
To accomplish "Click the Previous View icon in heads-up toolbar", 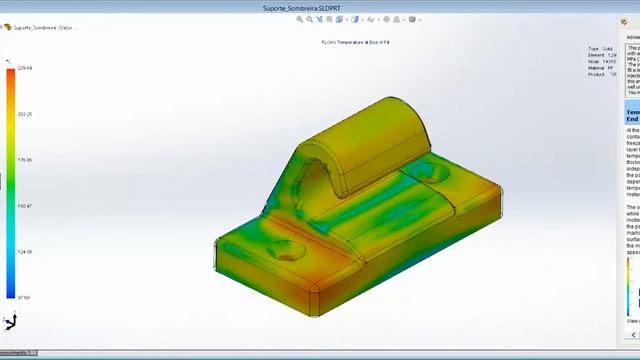I will (320, 19).
